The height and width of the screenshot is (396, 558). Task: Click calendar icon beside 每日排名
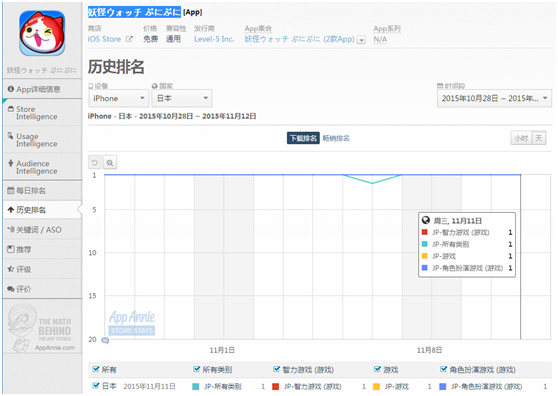tap(11, 190)
